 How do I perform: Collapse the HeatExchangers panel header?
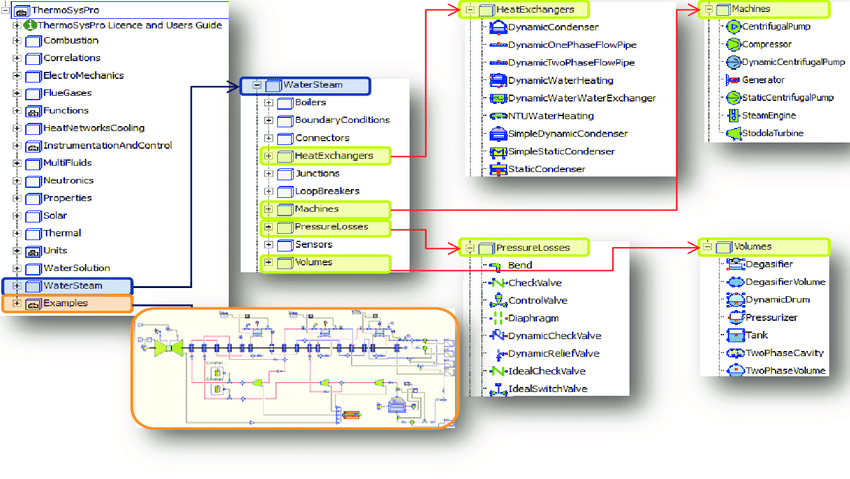coord(470,10)
